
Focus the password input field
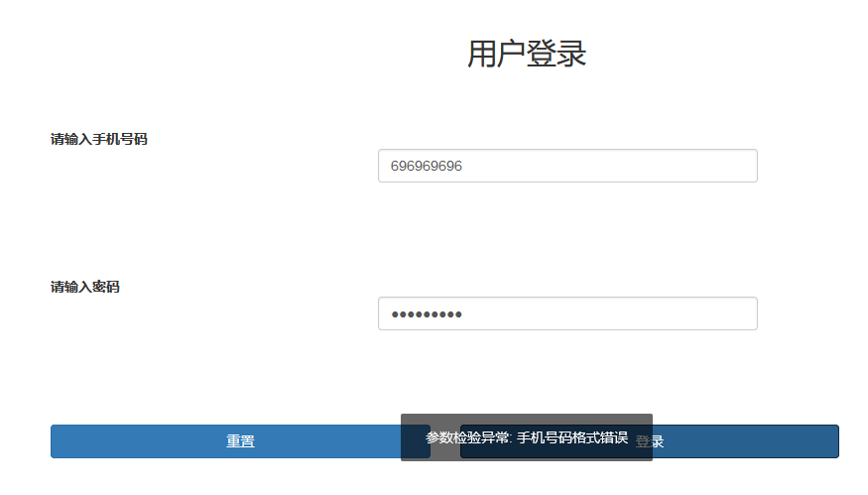[x=567, y=313]
